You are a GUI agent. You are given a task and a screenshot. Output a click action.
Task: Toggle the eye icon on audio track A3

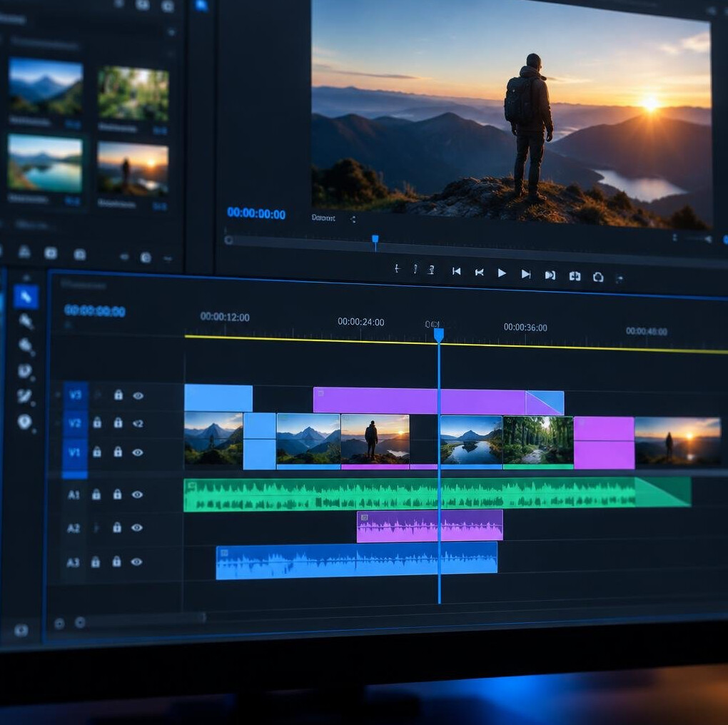pyautogui.click(x=136, y=562)
